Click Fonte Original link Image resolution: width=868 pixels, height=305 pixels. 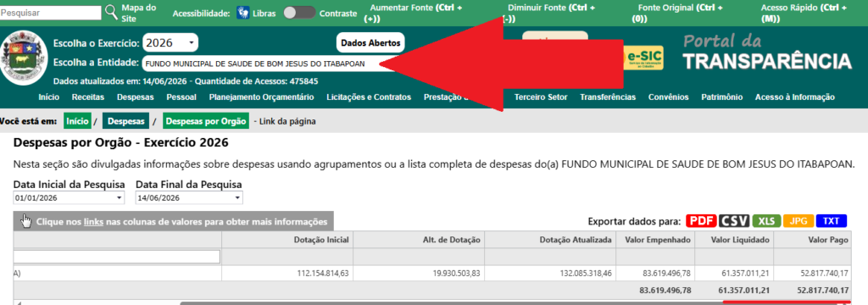tap(678, 13)
